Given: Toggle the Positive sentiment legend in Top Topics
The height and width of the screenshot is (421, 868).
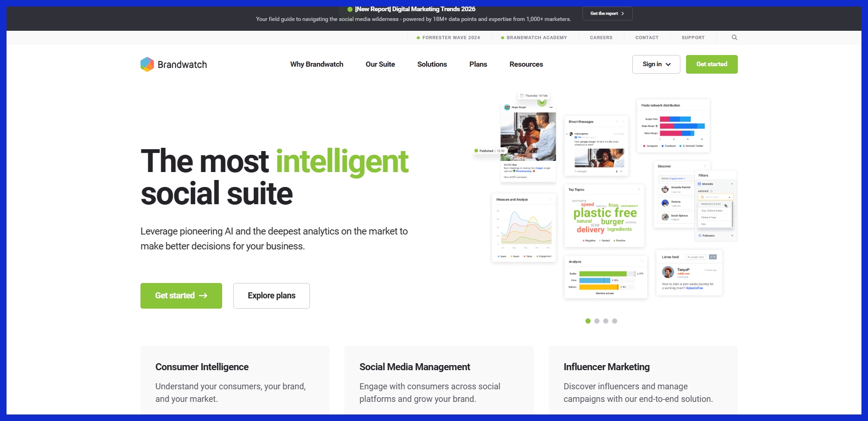Looking at the screenshot, I should click(618, 241).
